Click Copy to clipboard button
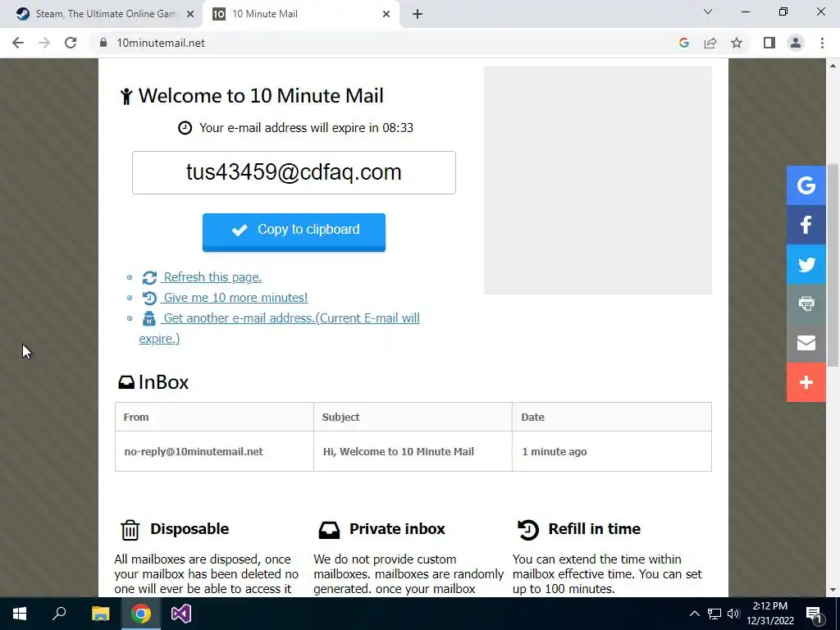Screen dimensions: 840x630 (294, 232)
